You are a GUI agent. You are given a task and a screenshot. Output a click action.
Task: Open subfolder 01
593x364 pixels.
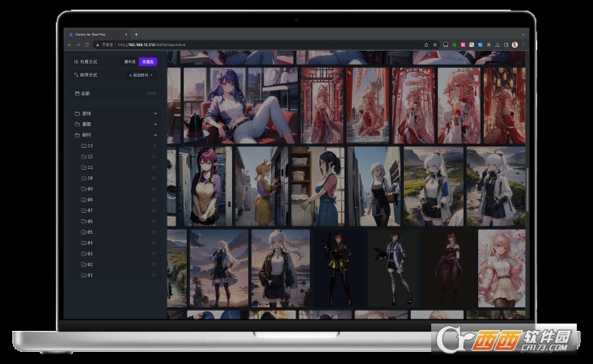coord(119,275)
